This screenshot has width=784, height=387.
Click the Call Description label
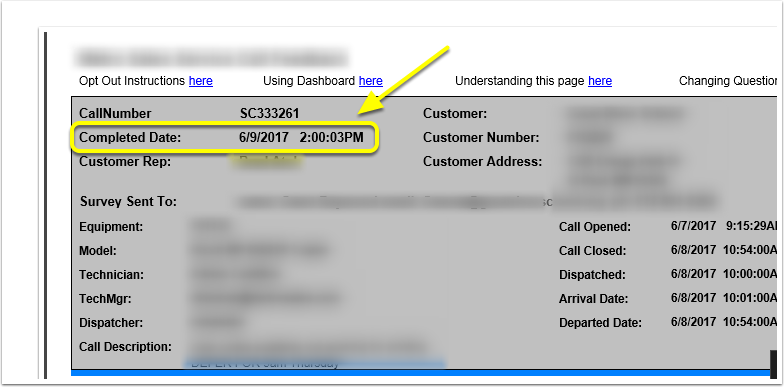(126, 347)
